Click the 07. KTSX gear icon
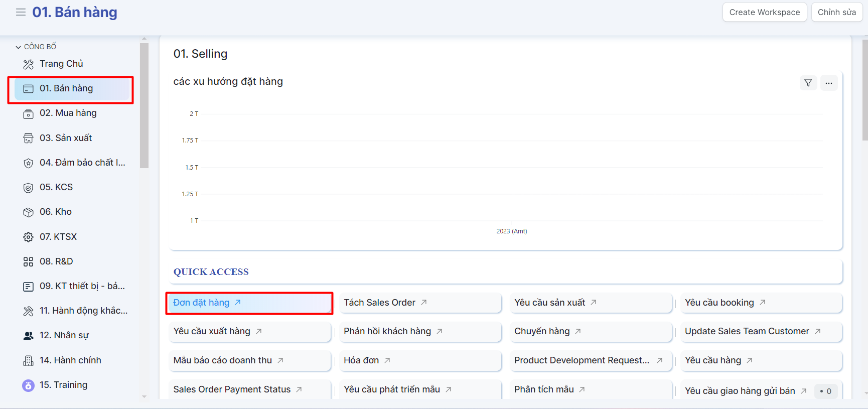The image size is (868, 409). click(29, 237)
